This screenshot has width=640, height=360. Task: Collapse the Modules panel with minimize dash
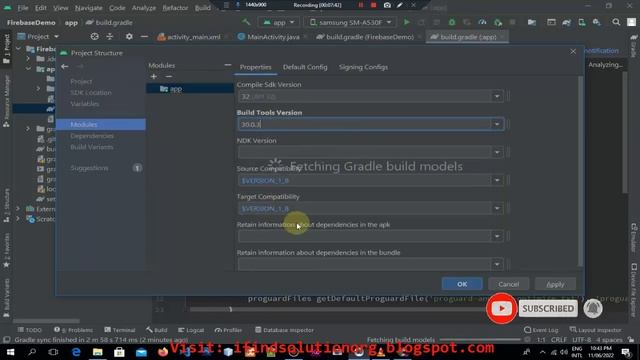pos(227,65)
